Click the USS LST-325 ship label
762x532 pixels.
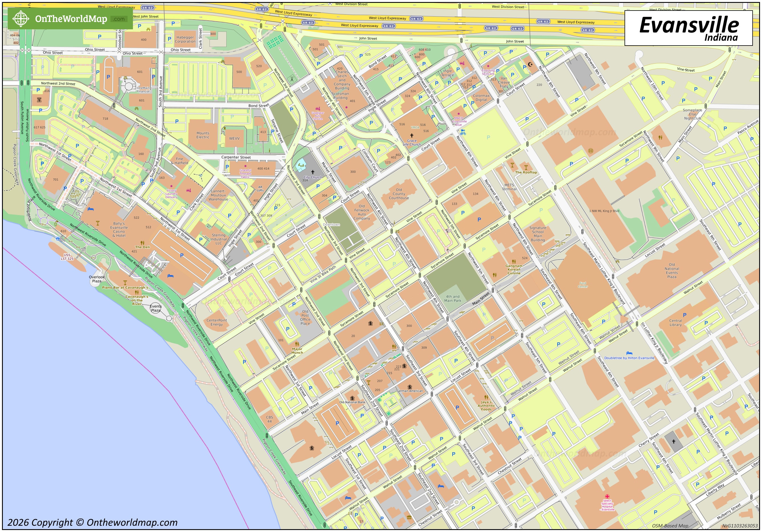tap(67, 257)
